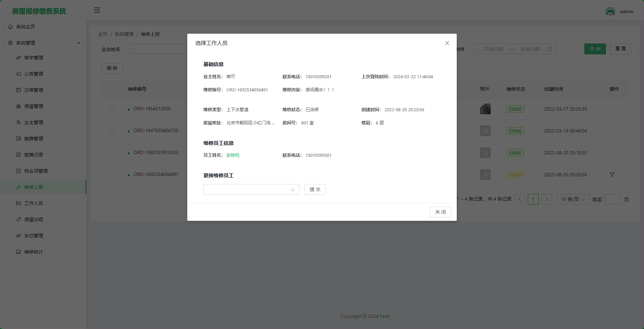Close the 选择工作人员 dialog with X
Viewport: 644px width, 329px height.
pyautogui.click(x=447, y=43)
